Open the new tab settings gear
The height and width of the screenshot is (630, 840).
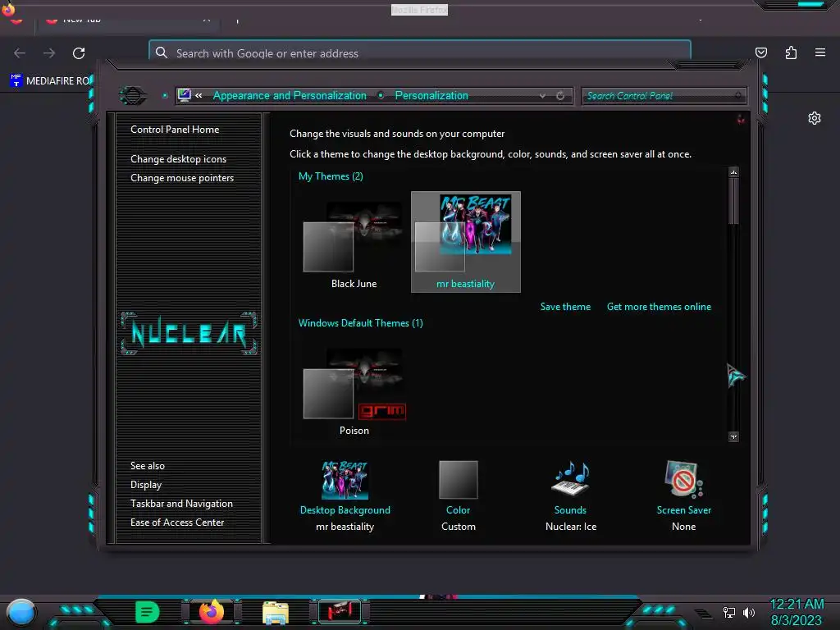pos(815,118)
